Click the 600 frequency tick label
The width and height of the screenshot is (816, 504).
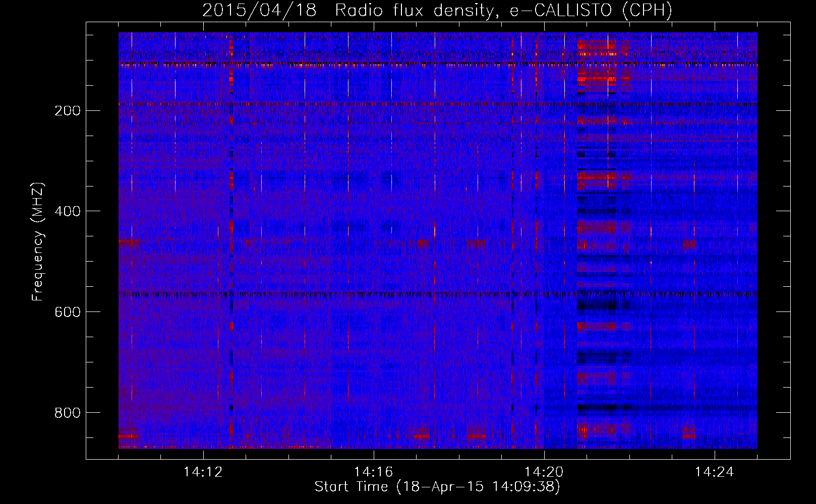pos(68,312)
